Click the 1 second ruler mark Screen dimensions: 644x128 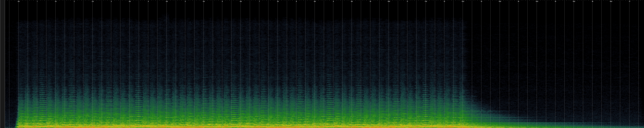(37, 1)
